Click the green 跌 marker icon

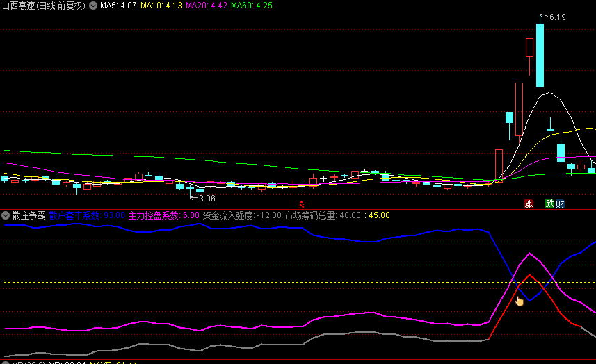549,204
